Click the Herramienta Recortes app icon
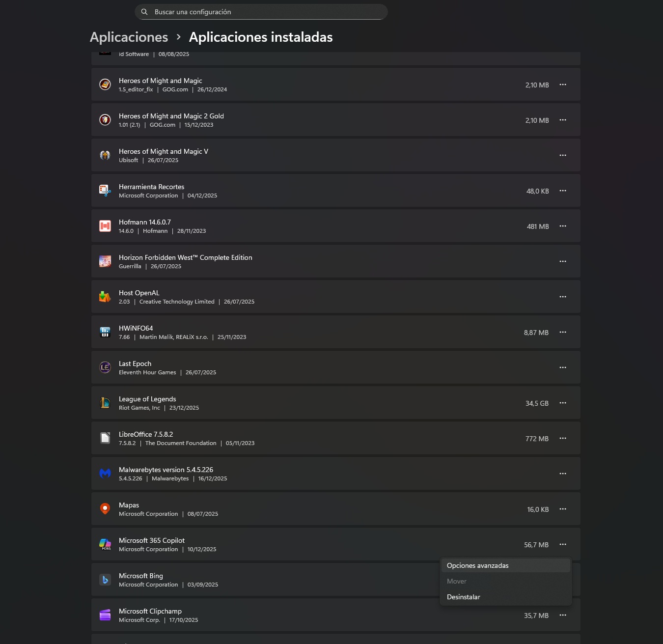Screen dimensions: 663x644 [x=105, y=191]
